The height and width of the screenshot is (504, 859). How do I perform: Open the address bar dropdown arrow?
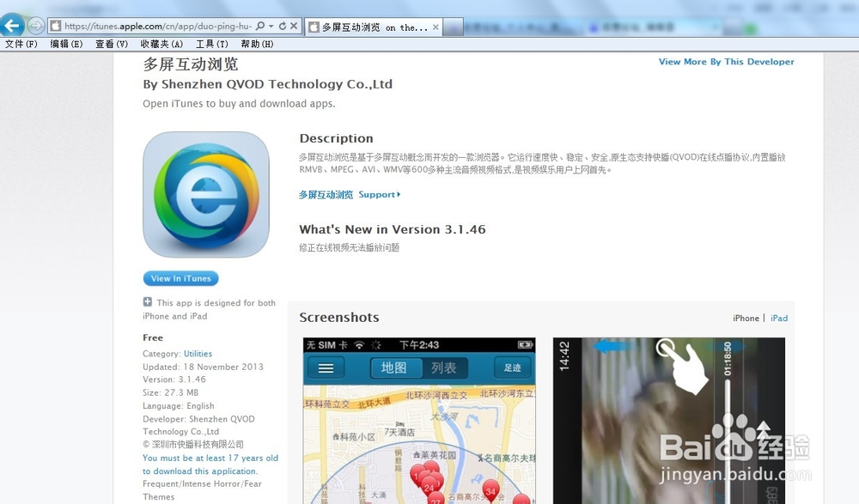pyautogui.click(x=271, y=26)
